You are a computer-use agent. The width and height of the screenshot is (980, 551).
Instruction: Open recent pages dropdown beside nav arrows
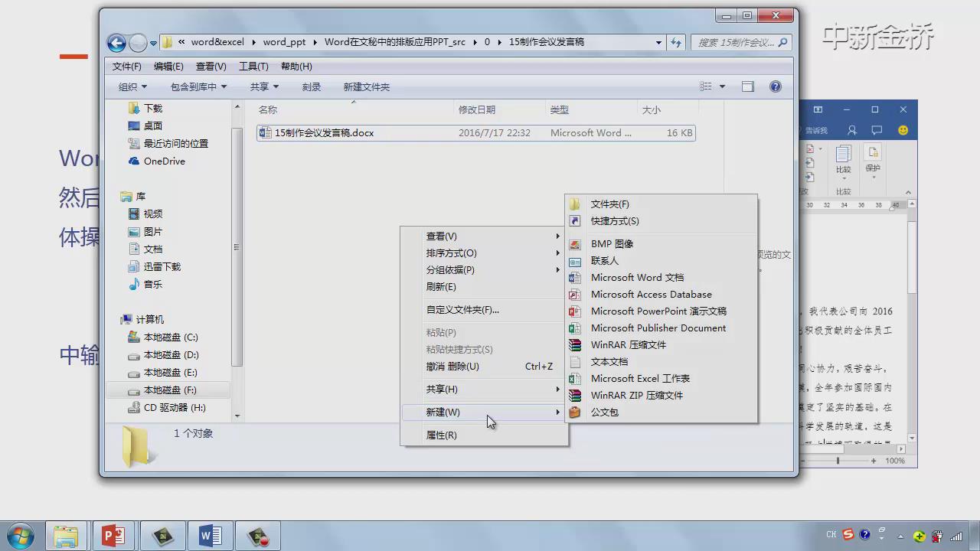154,43
